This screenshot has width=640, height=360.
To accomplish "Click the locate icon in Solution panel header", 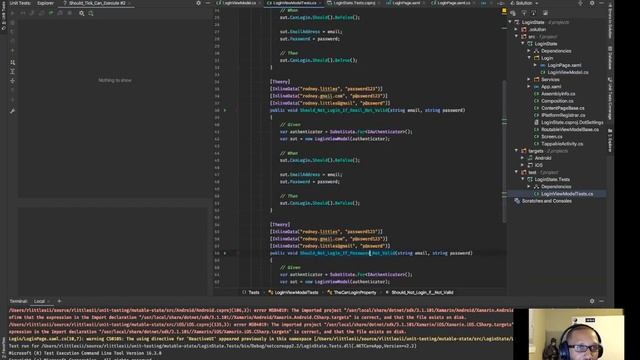I will tap(580, 3).
